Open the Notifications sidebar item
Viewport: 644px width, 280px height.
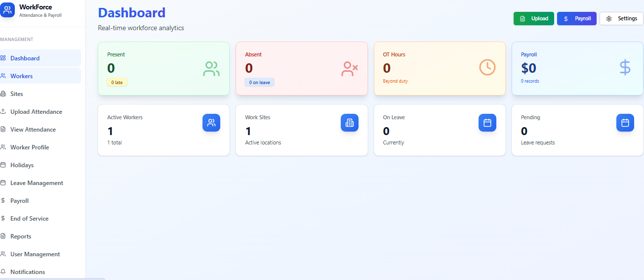click(28, 272)
